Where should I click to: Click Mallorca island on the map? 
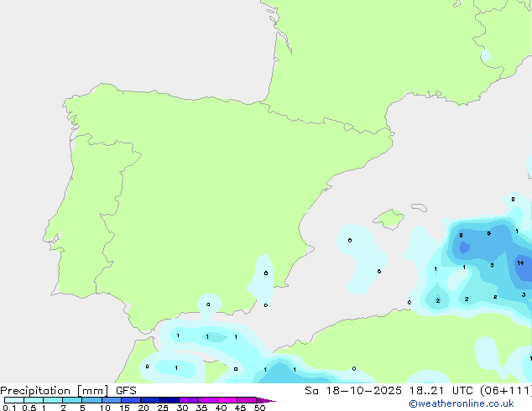point(389,219)
